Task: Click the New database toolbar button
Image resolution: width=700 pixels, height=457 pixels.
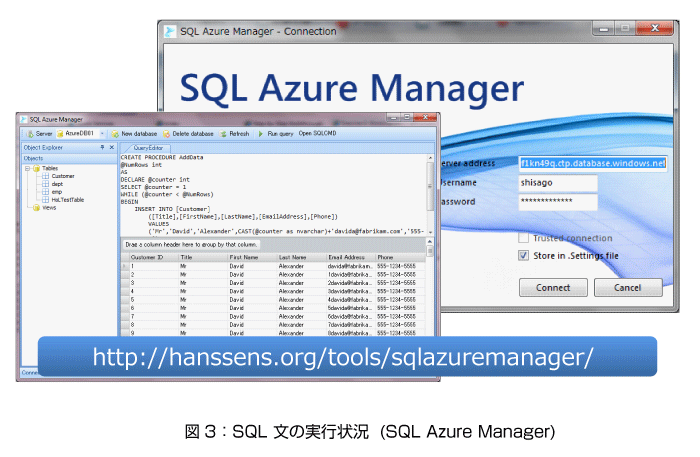Action: 134,133
